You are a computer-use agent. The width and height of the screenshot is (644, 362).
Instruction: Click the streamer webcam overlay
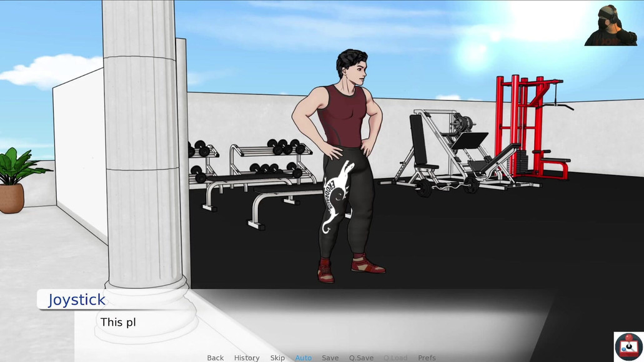pos(610,25)
